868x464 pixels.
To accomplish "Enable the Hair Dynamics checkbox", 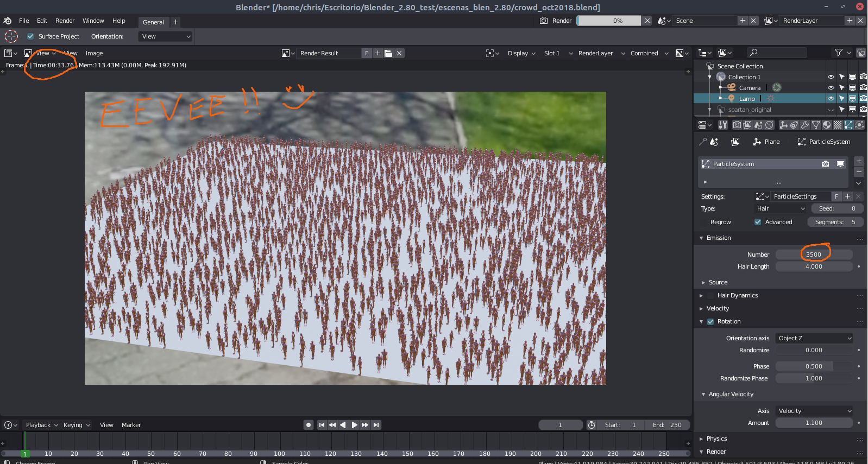I will point(710,295).
